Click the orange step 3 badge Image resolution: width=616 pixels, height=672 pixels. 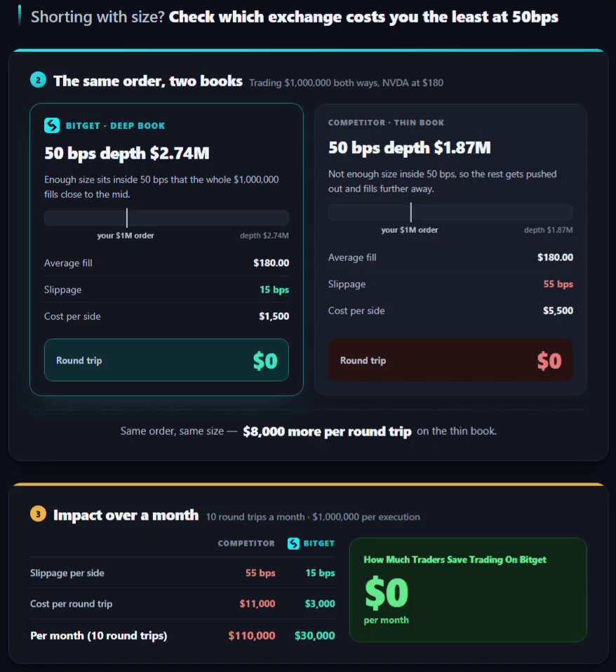click(x=38, y=514)
